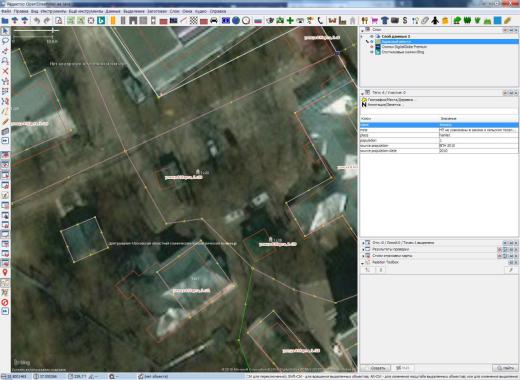Click the download from OSM toolbar icon
The image size is (520, 380).
tap(15, 20)
